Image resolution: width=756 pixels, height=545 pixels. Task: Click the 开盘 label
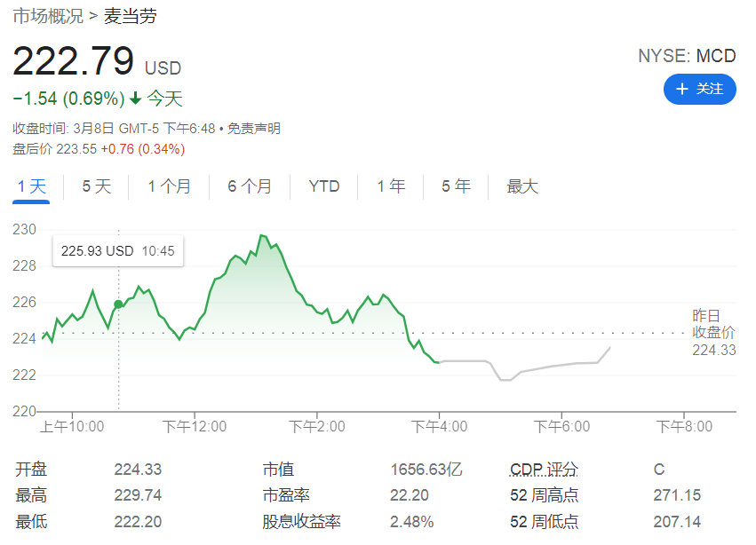pos(31,470)
